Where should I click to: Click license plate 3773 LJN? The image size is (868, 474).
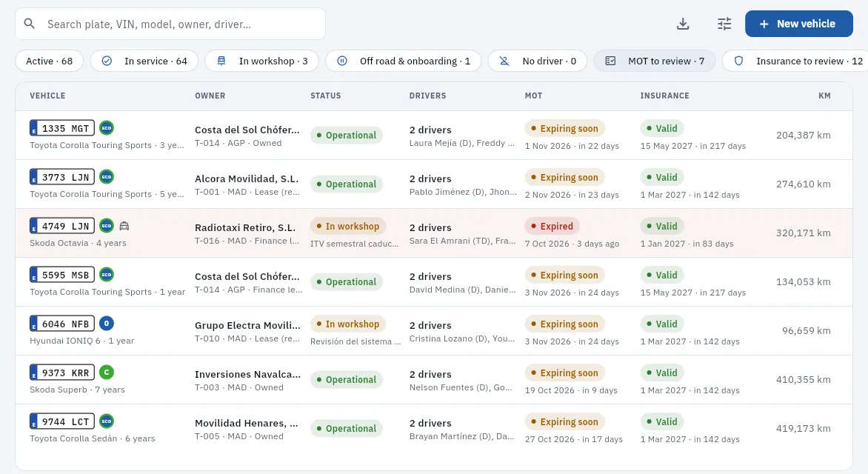pos(62,177)
